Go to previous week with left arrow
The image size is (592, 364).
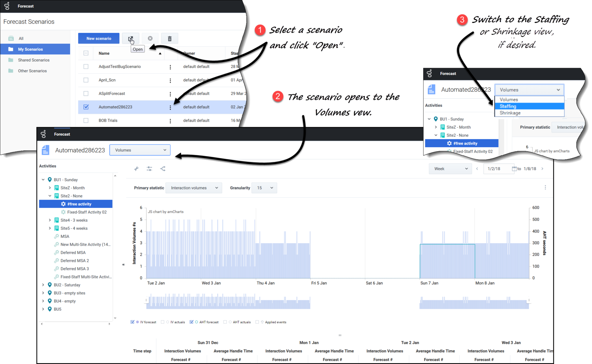click(477, 169)
